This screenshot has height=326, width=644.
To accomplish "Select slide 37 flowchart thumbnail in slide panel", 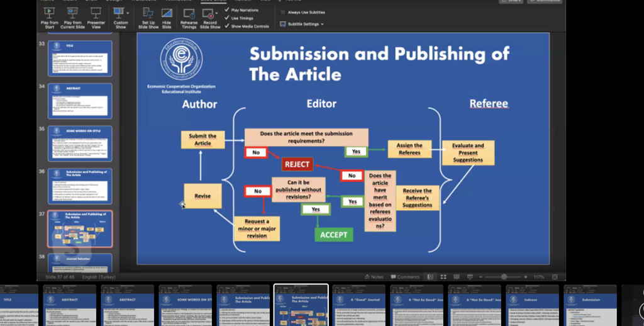I will [x=80, y=229].
